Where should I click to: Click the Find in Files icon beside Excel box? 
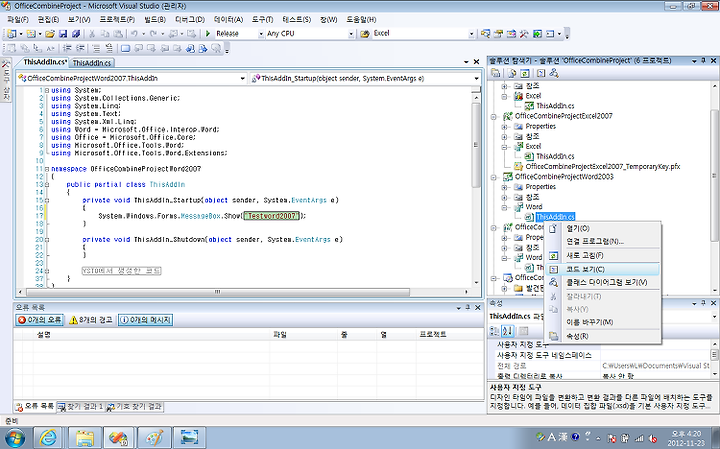pyautogui.click(x=365, y=34)
